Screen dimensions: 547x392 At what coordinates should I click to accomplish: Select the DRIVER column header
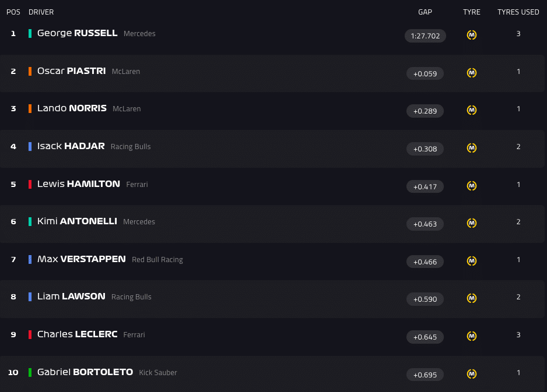pyautogui.click(x=41, y=12)
